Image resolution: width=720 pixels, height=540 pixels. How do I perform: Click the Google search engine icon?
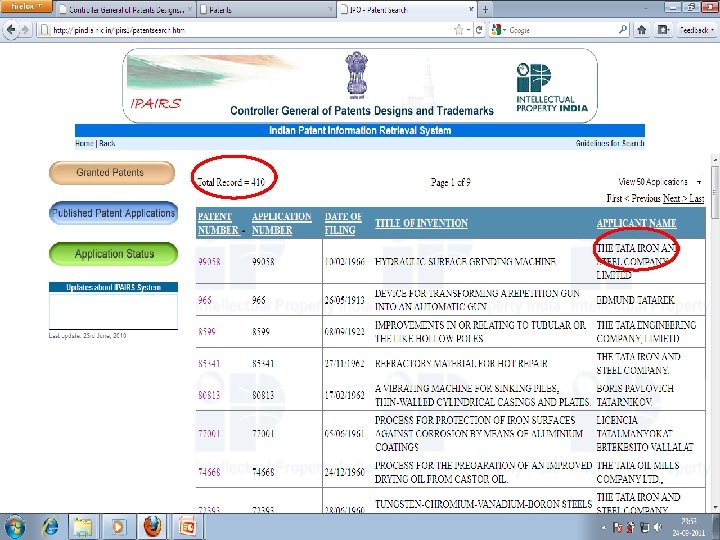[496, 30]
